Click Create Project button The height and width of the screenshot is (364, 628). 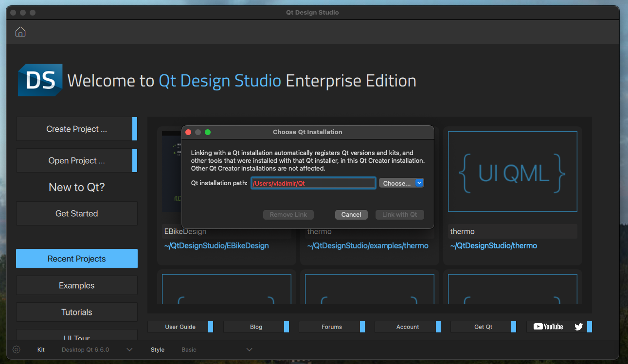coord(76,129)
